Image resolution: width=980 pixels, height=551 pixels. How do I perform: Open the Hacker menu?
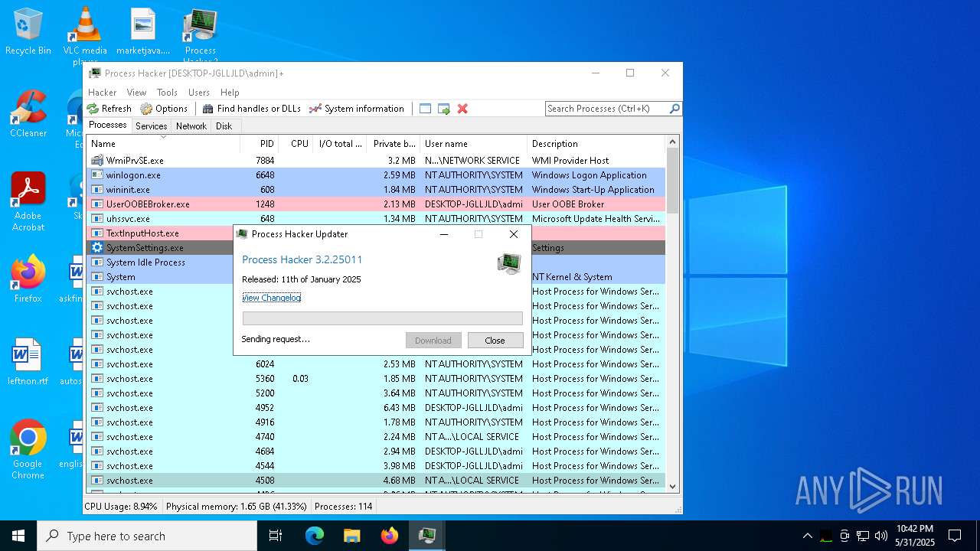coord(103,93)
